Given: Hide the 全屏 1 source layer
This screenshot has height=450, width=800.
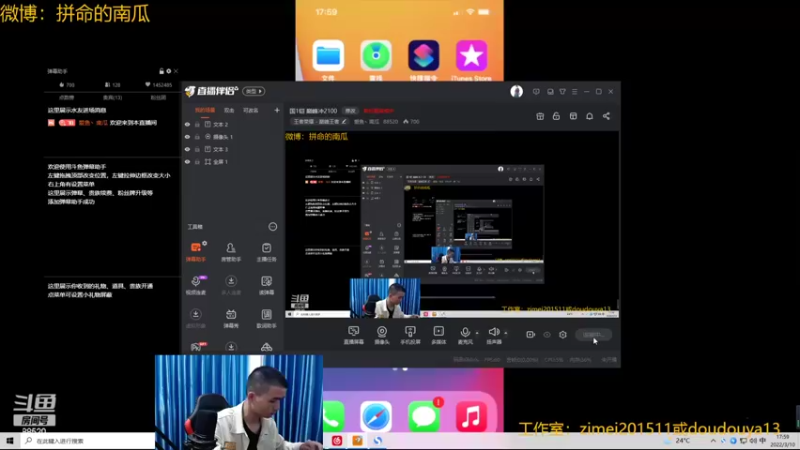Looking at the screenshot, I should pyautogui.click(x=187, y=162).
